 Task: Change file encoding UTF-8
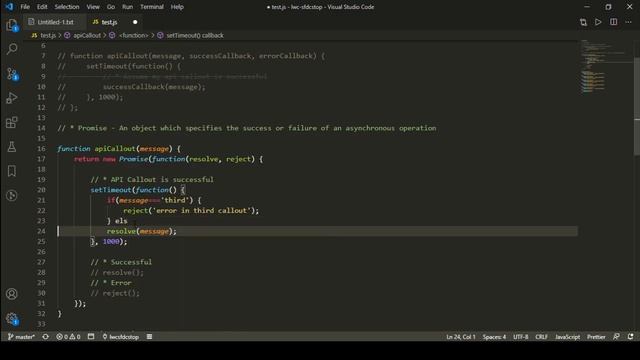pos(520,337)
